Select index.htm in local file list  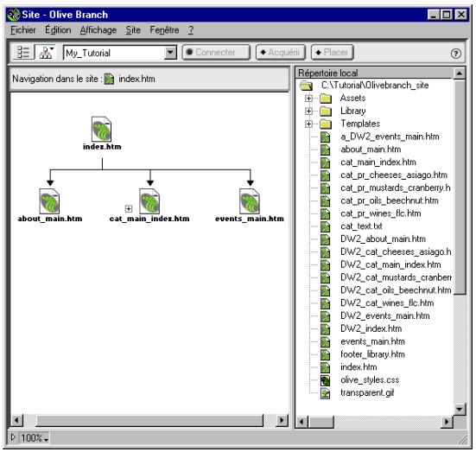[x=359, y=367]
